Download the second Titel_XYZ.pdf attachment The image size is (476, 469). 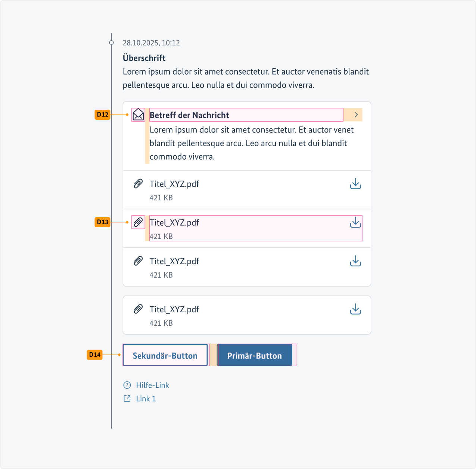pyautogui.click(x=355, y=222)
